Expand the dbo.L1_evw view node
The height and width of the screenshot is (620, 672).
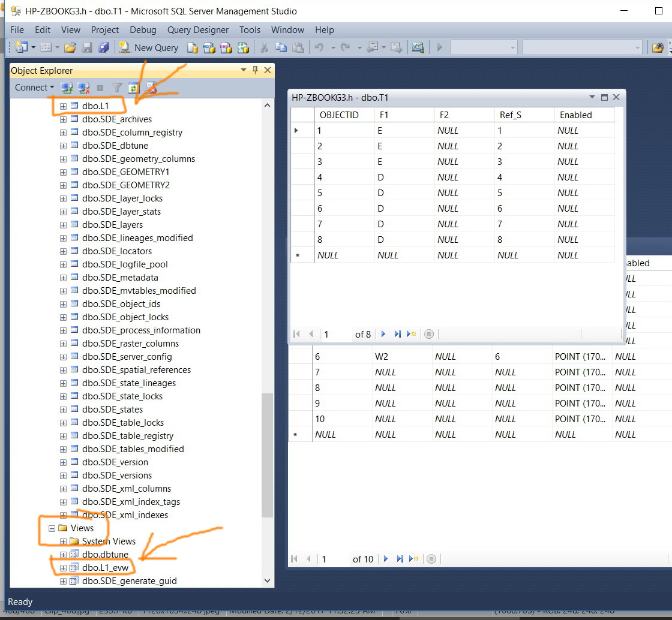click(63, 568)
